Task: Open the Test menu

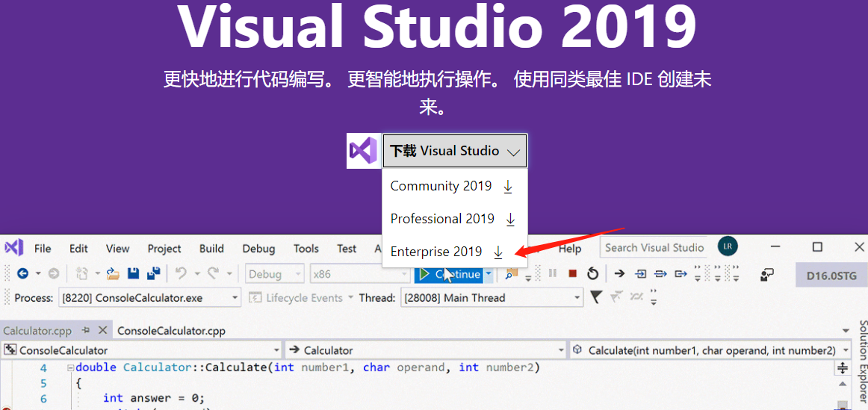Action: (347, 249)
